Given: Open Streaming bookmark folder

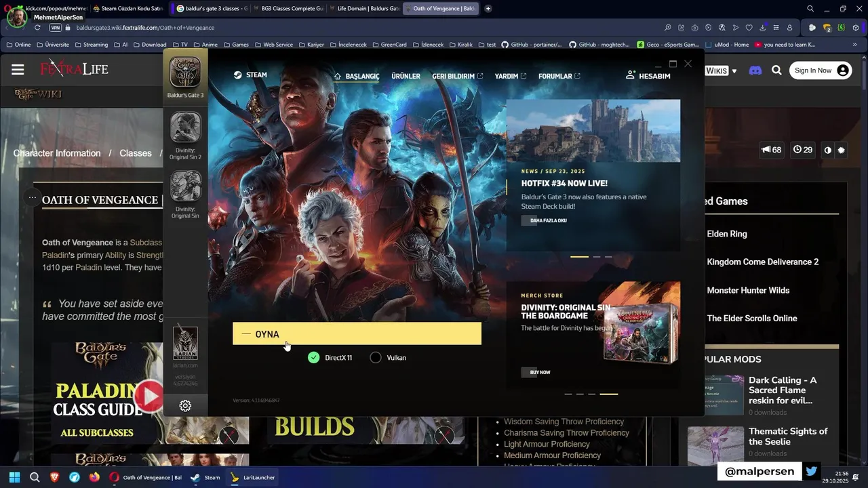Looking at the screenshot, I should pos(91,45).
